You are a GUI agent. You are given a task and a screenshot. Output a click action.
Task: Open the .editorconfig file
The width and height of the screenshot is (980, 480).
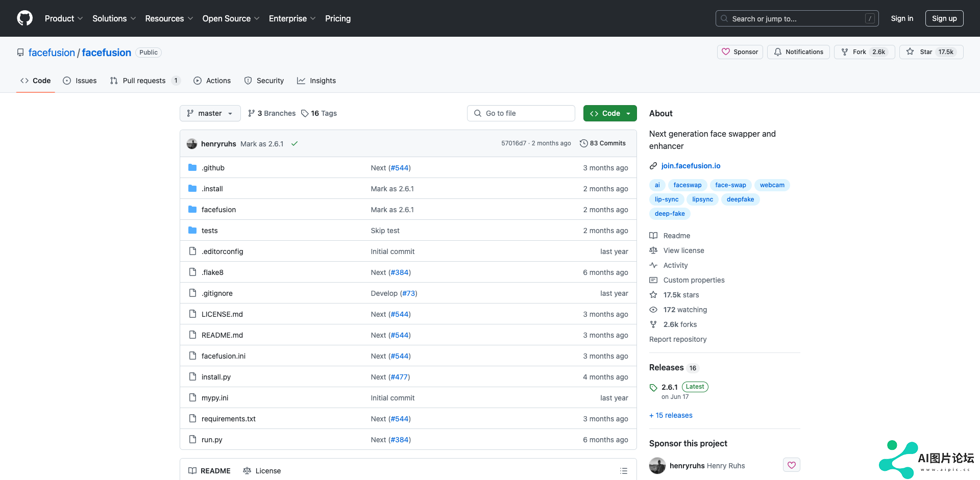point(223,251)
